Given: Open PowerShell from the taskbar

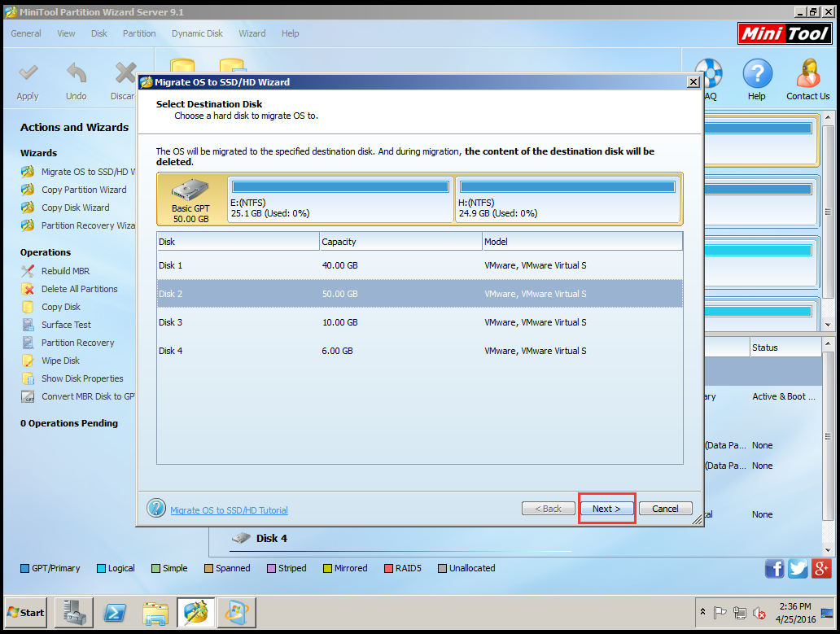Looking at the screenshot, I should click(x=115, y=613).
